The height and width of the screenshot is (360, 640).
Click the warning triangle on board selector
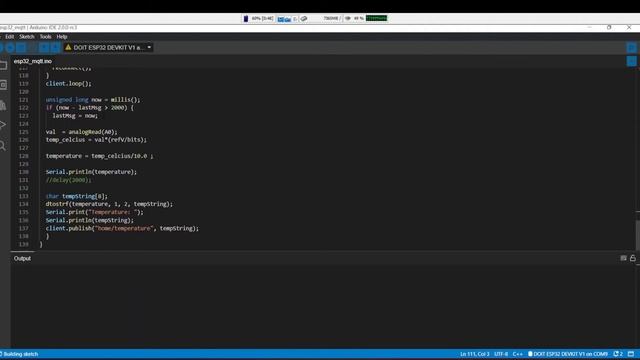(x=68, y=47)
